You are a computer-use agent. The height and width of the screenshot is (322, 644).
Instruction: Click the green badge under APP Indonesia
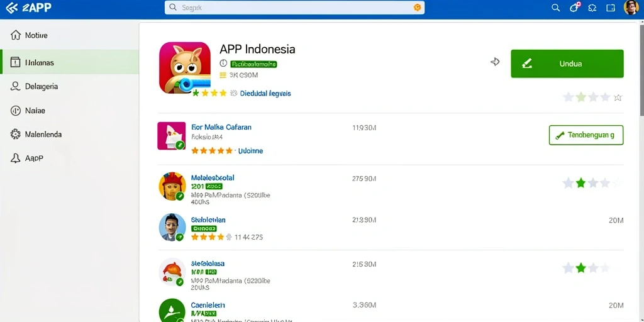coord(253,64)
